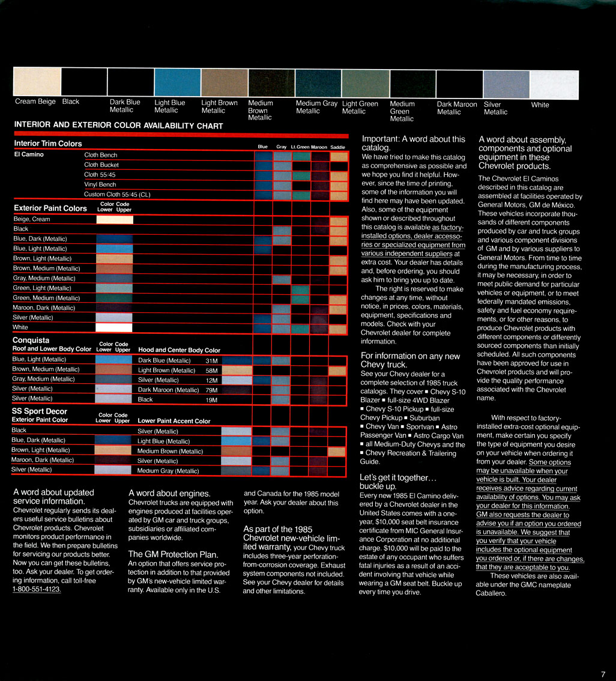Viewport: 616px width, 681px height.
Task: Select the Medium Gray Metallic top palette swatch
Action: point(318,83)
